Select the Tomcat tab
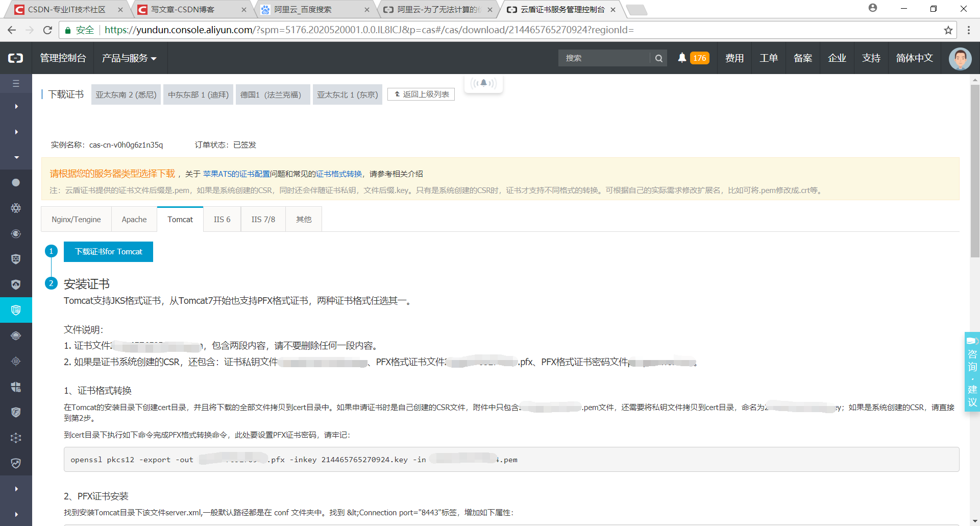Viewport: 980px width, 526px height. pyautogui.click(x=180, y=219)
